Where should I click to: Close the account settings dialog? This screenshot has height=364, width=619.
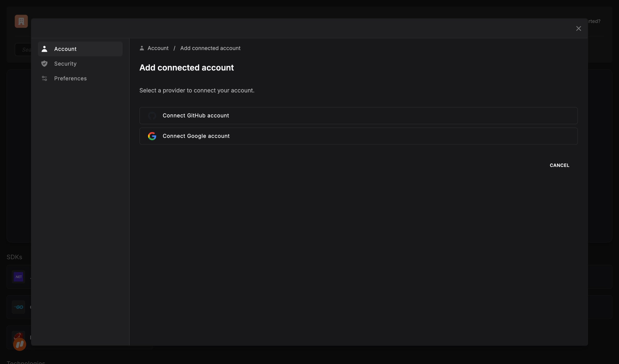(579, 28)
